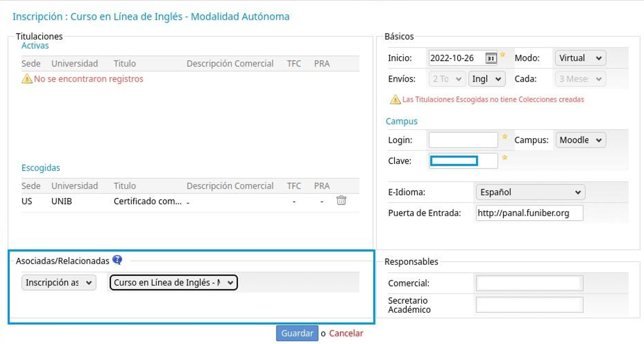644x344 pixels.
Task: Click the help icon beside Asociadas/Relacionadas
Action: (117, 260)
